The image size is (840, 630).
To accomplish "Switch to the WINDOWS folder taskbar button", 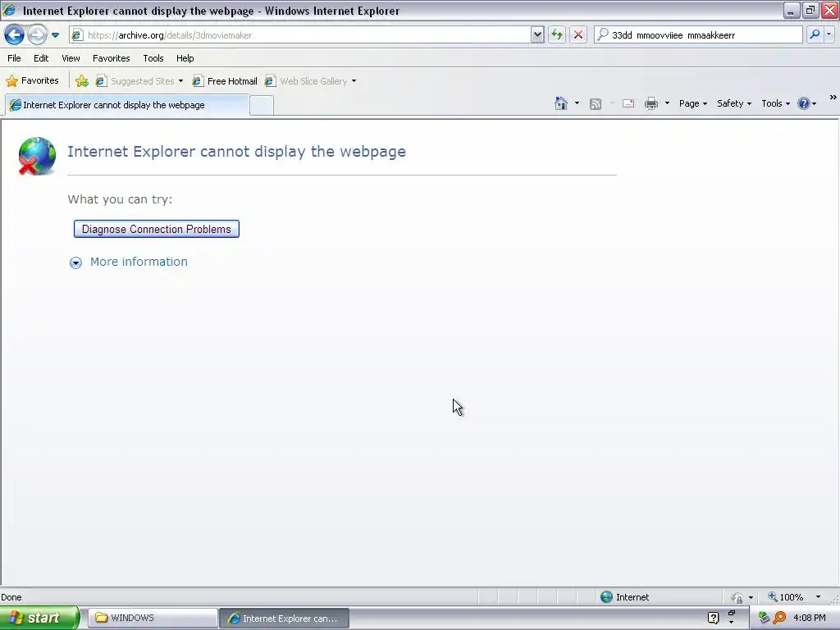I will coord(152,619).
